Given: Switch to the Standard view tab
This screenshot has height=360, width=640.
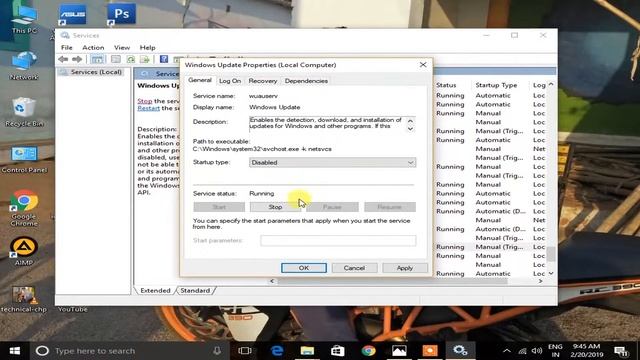Looking at the screenshot, I should [195, 290].
